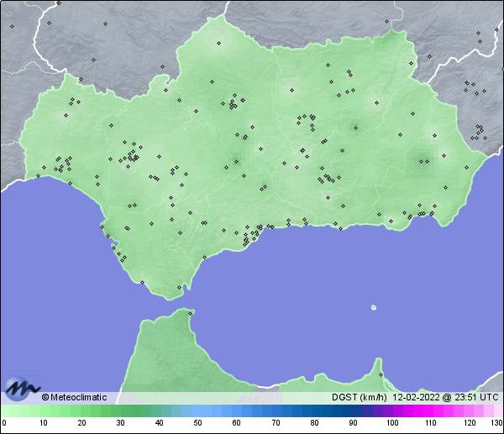Click the ©Meteoclimatic copyright text
This screenshot has width=504, height=434.
[x=74, y=397]
